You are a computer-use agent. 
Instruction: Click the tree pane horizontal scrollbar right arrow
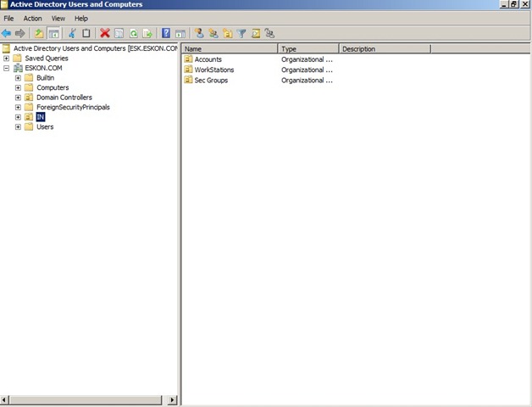173,399
